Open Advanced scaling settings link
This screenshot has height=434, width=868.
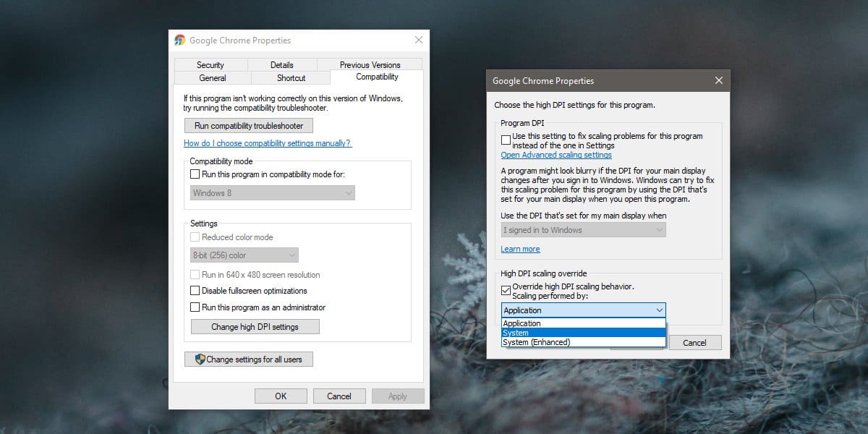(x=556, y=155)
